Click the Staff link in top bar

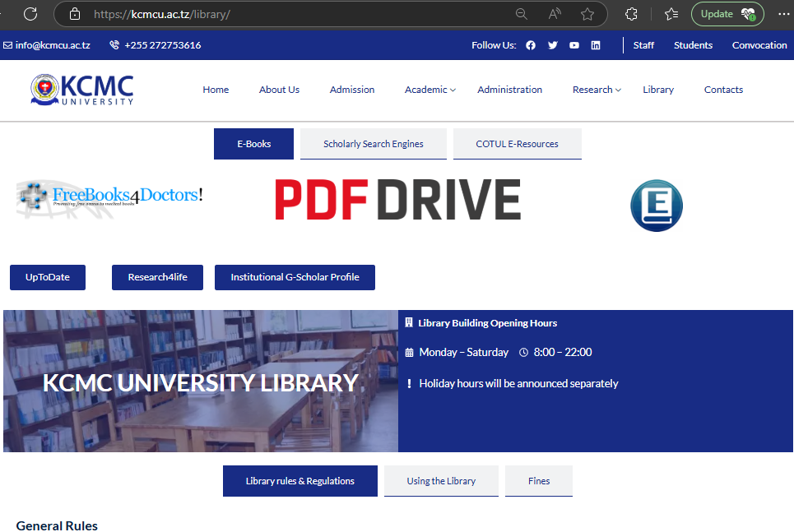point(643,45)
